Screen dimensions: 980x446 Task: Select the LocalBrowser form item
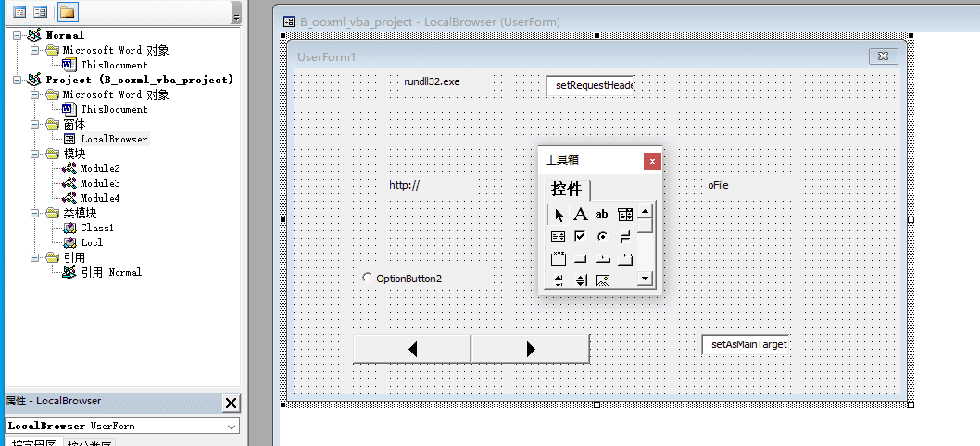pyautogui.click(x=114, y=140)
